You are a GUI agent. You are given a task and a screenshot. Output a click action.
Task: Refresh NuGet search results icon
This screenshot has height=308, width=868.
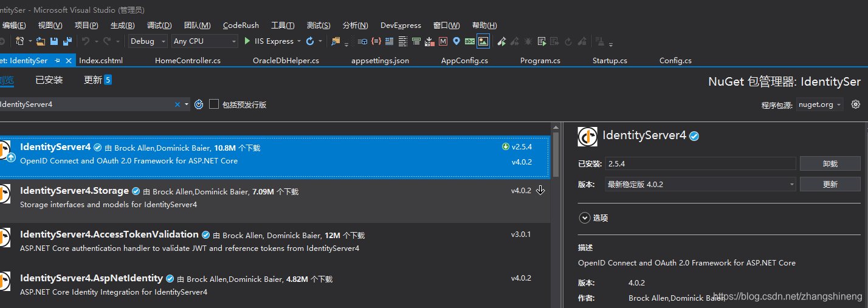pos(199,104)
